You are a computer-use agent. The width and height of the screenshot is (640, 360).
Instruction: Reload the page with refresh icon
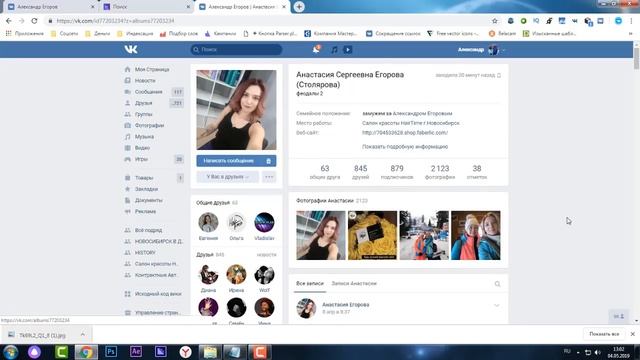[34, 21]
